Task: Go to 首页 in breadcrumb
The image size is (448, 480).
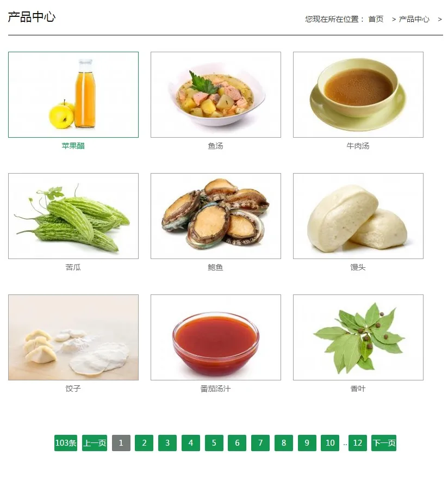Action: [376, 19]
